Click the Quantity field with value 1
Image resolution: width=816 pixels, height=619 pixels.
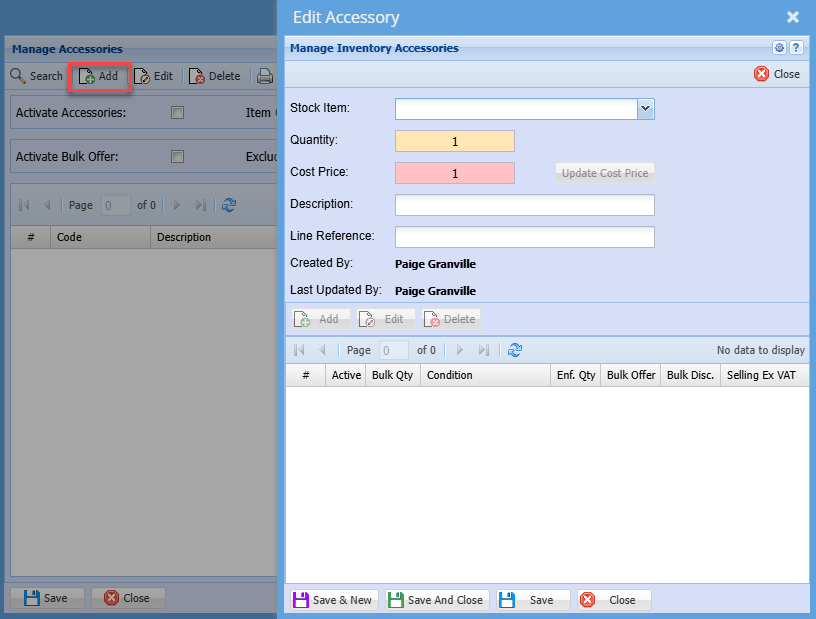454,141
